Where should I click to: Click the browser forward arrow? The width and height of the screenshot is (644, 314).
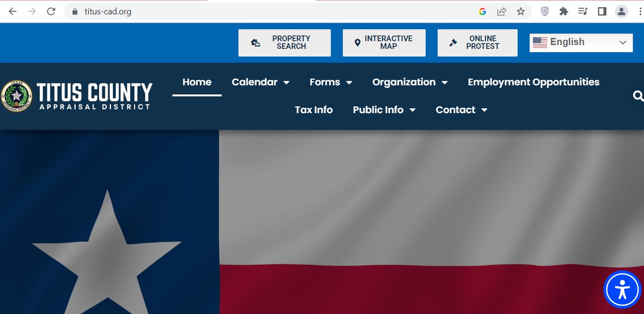[32, 12]
